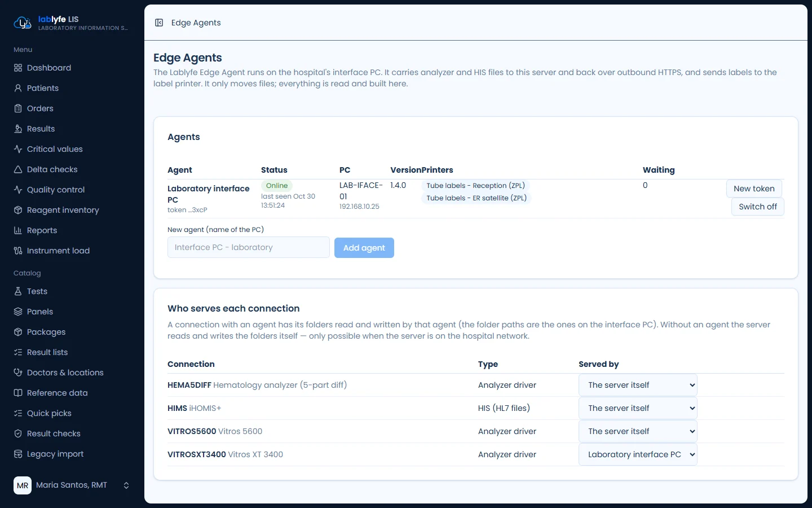Open Delta checks page

pyautogui.click(x=72, y=169)
